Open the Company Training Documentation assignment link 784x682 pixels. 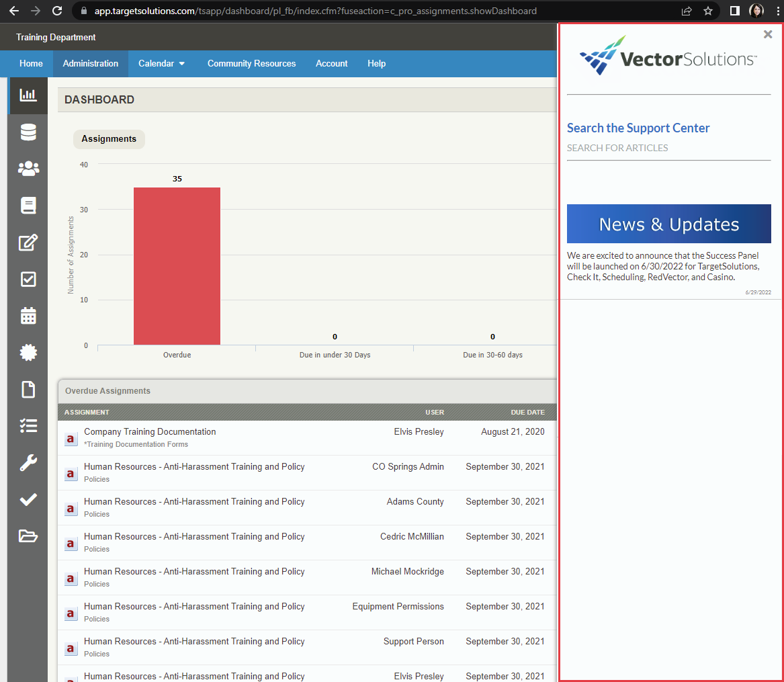pos(150,431)
